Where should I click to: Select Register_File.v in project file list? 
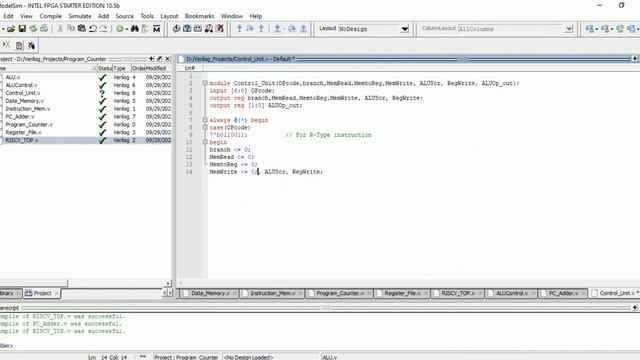(x=23, y=132)
